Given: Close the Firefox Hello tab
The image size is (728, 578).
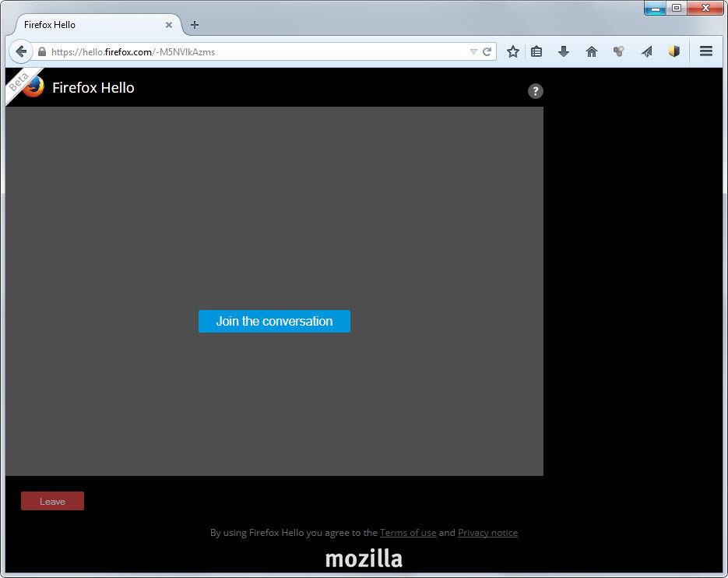Looking at the screenshot, I should click(x=169, y=25).
